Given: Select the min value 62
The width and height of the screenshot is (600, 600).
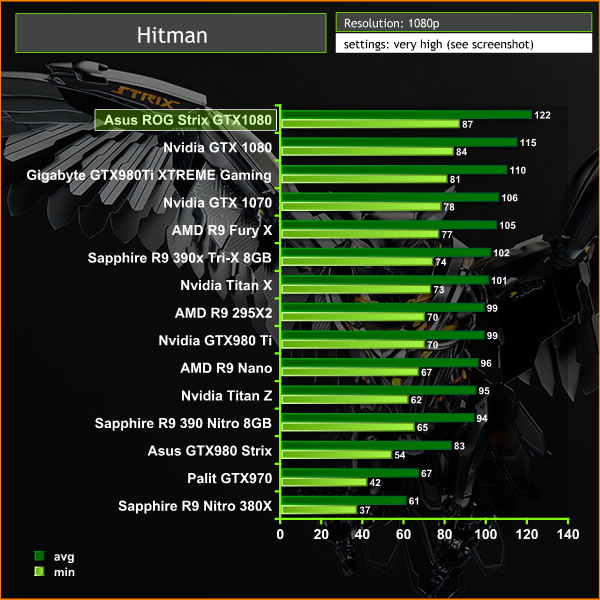Looking at the screenshot, I should [416, 400].
